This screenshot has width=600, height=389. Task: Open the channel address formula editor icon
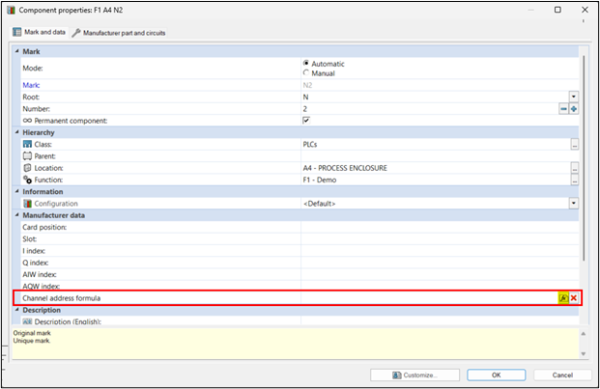(x=563, y=298)
